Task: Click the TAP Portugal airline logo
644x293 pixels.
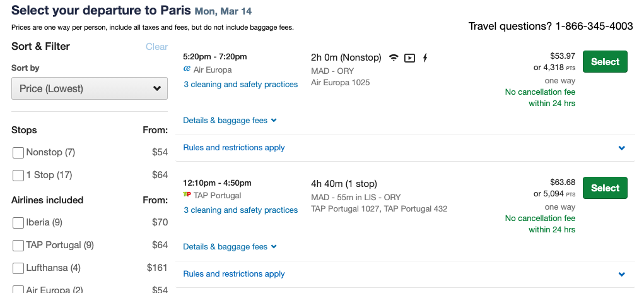Action: click(x=187, y=194)
